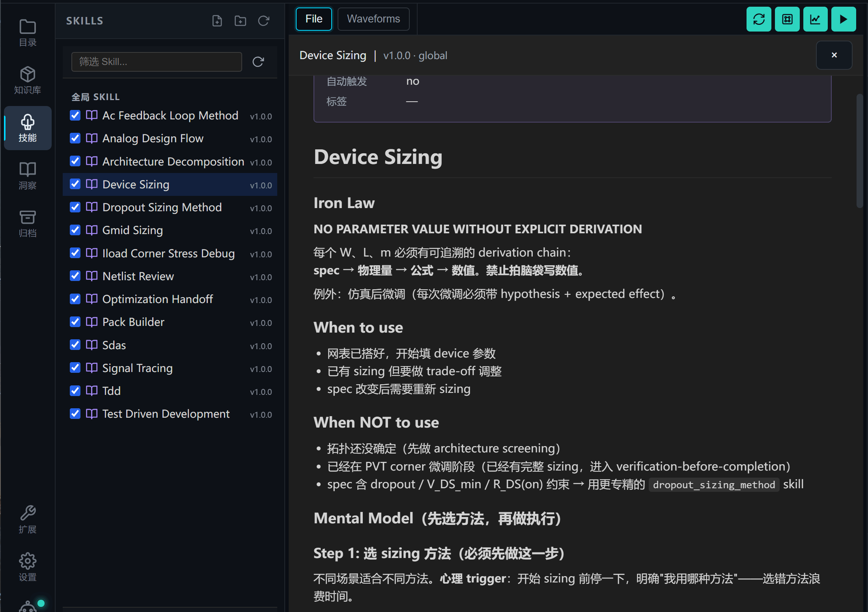Viewport: 868px width, 612px height.
Task: Click book icon next to Analog Design Flow
Action: tap(91, 138)
